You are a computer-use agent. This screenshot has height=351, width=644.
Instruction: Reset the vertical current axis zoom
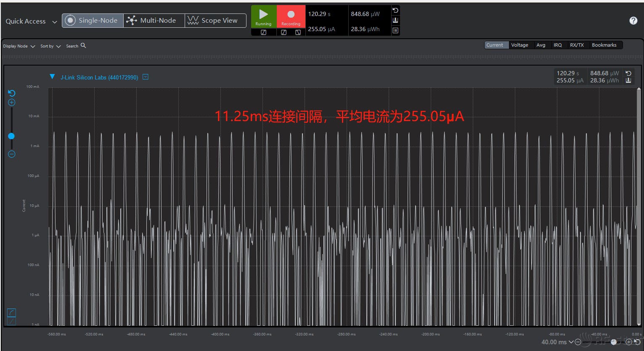(12, 93)
